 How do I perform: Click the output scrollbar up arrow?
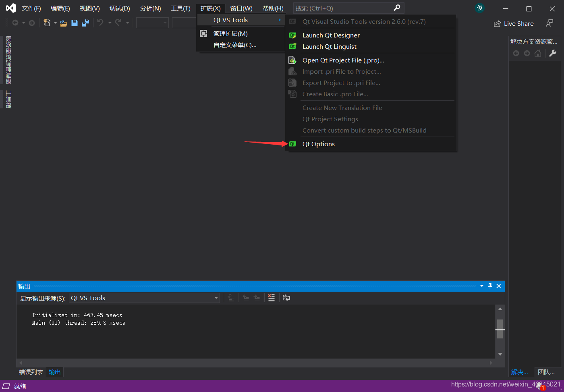[x=500, y=309]
